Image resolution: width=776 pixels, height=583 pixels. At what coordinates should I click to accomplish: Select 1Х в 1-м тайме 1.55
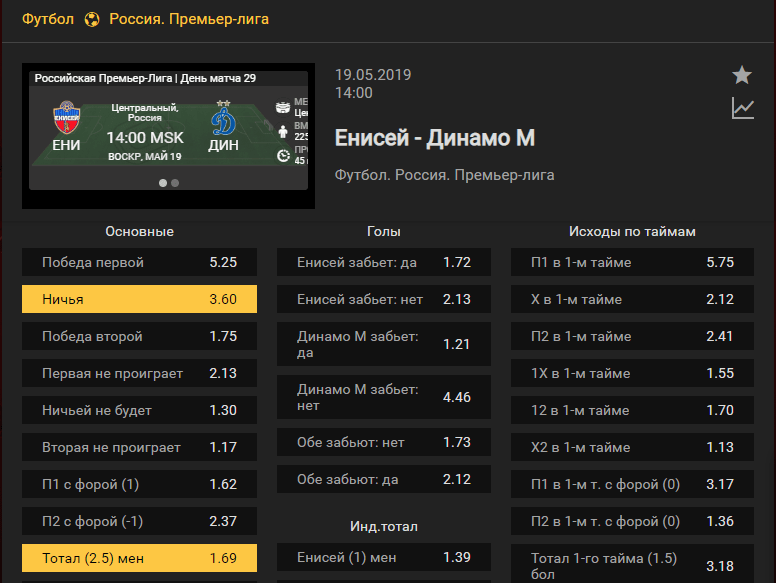pos(632,373)
